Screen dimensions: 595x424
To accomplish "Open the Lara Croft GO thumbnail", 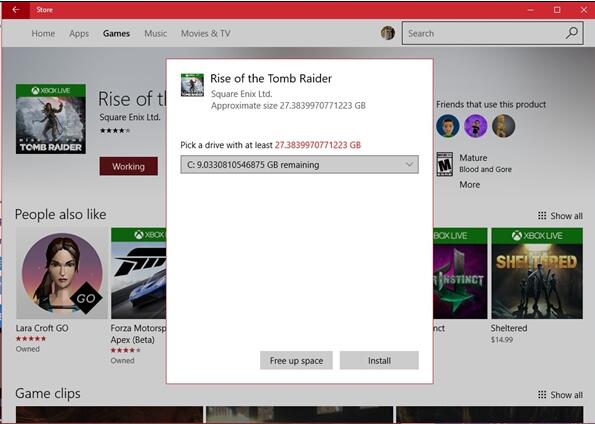I will pos(62,273).
